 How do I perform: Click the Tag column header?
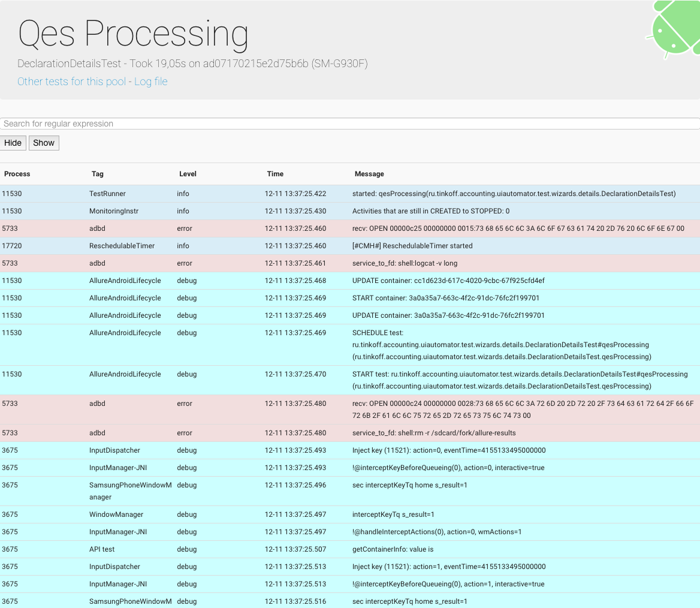click(98, 174)
